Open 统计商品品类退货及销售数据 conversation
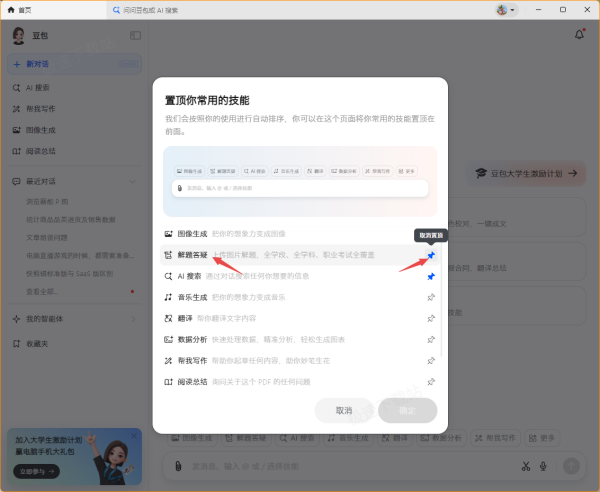The height and width of the screenshot is (492, 600). [71, 220]
